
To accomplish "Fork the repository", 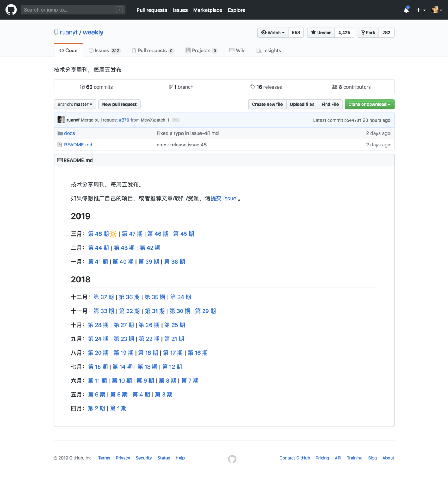I will click(x=368, y=33).
